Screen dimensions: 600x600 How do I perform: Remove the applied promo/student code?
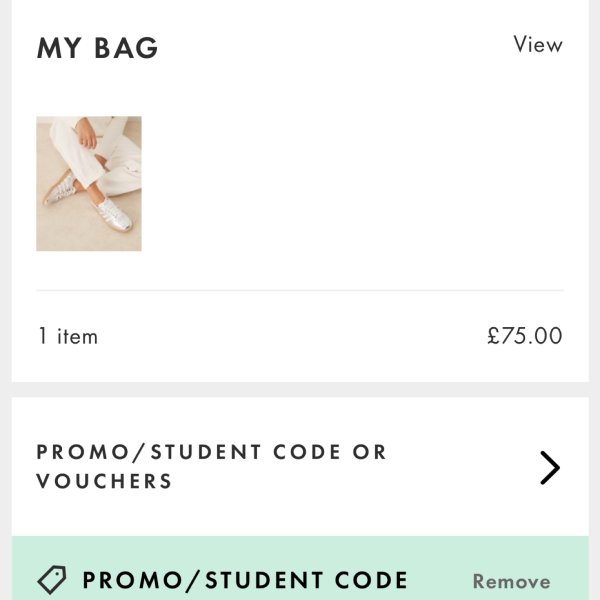511,581
